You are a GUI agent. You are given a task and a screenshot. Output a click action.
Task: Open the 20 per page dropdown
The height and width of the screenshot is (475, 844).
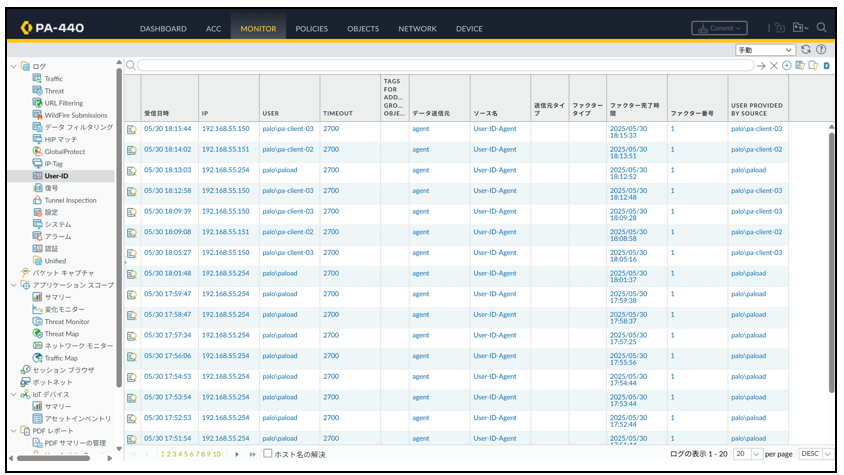click(748, 454)
